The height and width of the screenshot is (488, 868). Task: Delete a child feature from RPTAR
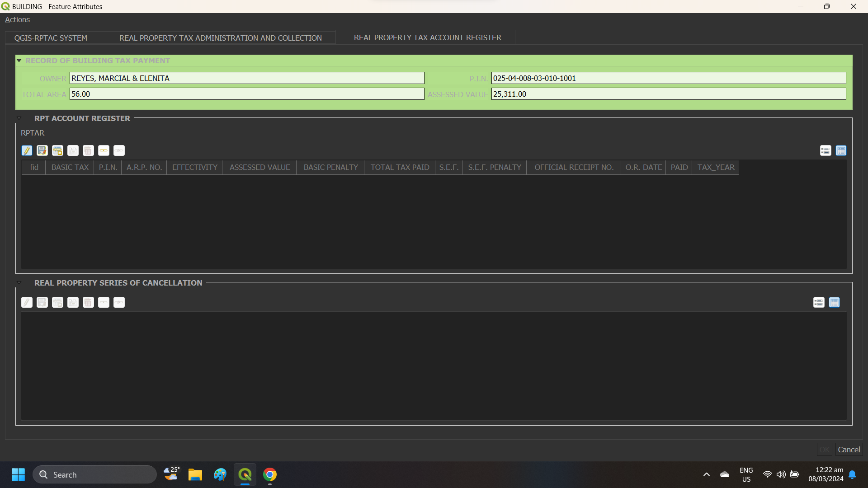coord(88,150)
